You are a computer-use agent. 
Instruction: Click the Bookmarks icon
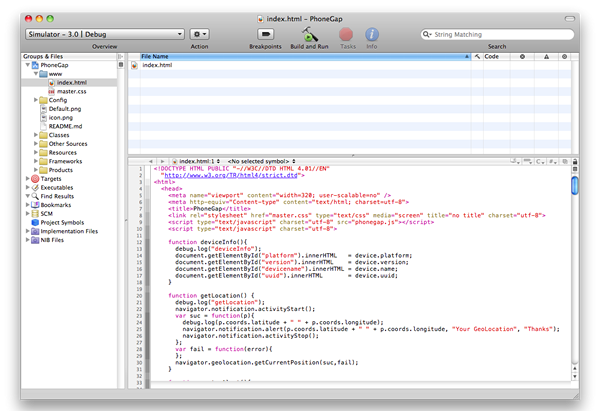coord(35,205)
